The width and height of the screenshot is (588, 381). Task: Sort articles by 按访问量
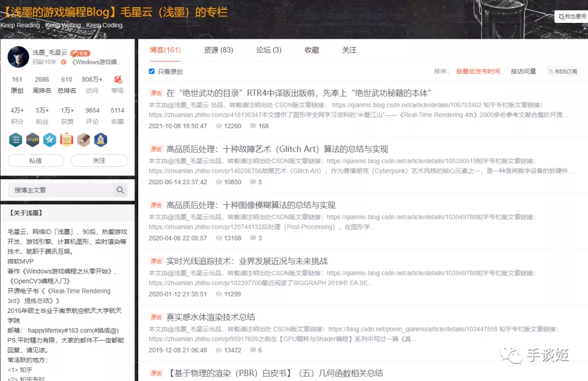point(523,71)
